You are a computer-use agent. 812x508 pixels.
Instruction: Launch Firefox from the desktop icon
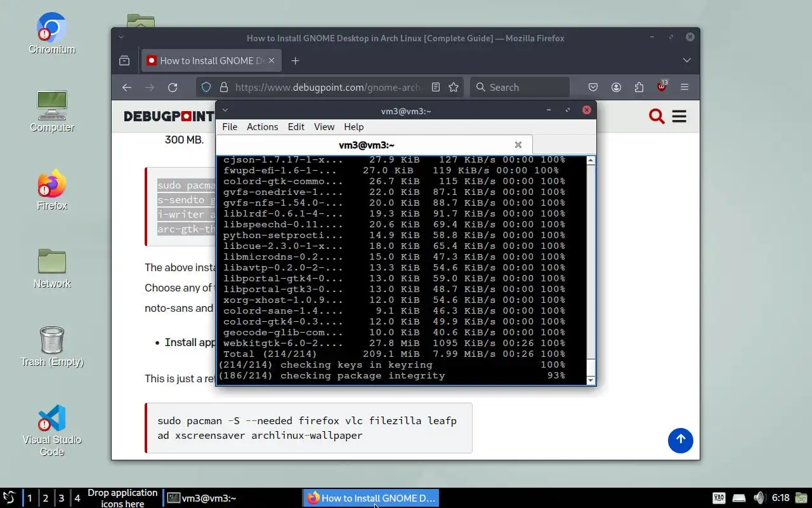[51, 190]
